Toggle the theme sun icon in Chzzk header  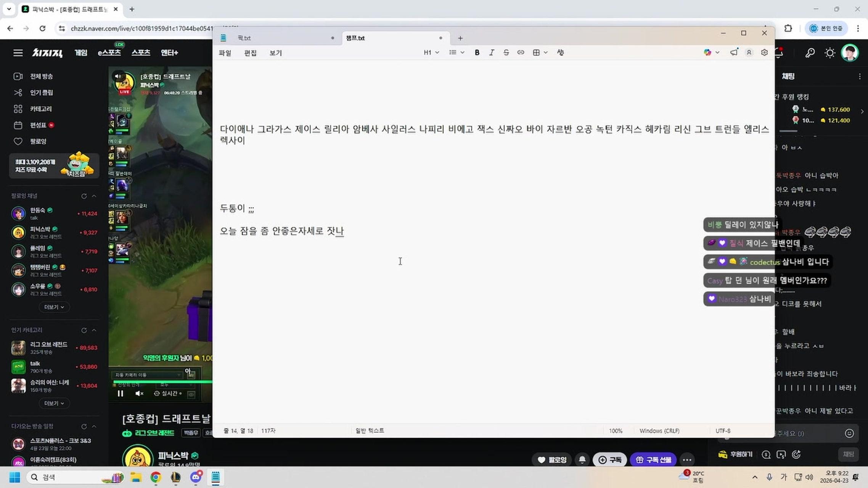pyautogui.click(x=830, y=53)
